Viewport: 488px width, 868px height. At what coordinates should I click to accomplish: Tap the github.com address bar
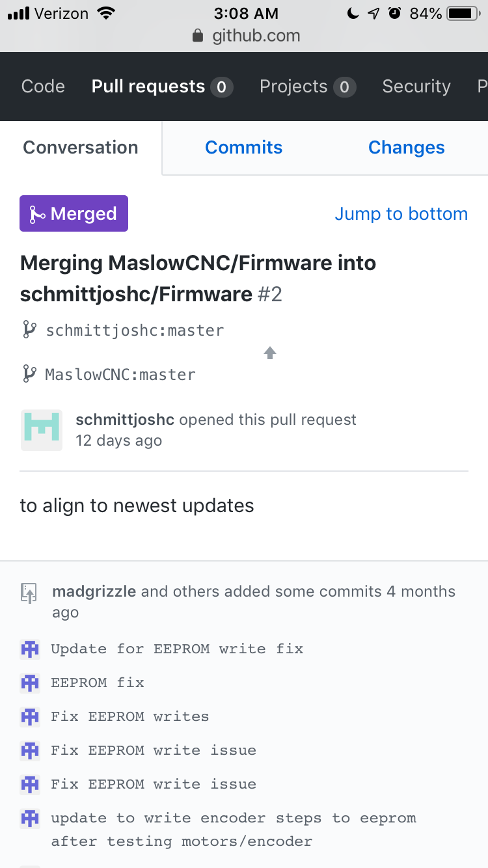point(244,36)
